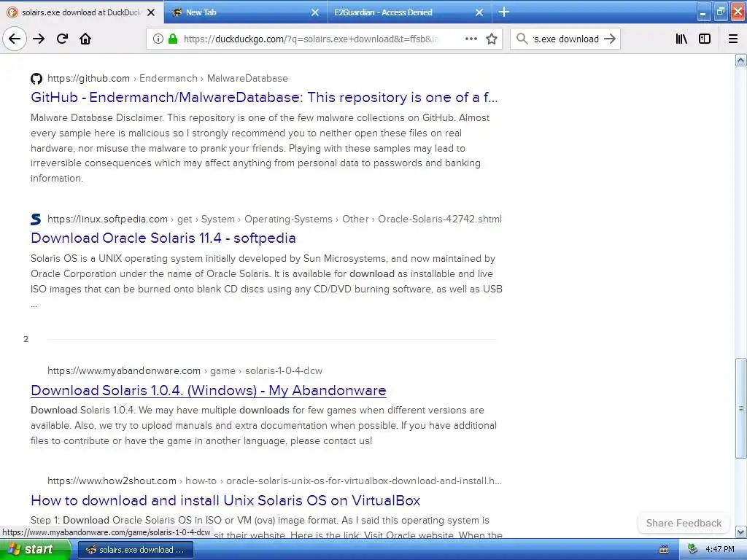Open the Windows Start menu
The image size is (747, 560).
35,550
